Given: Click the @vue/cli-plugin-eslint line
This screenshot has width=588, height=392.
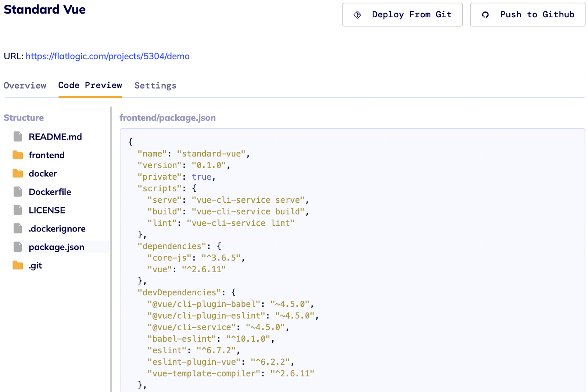Looking at the screenshot, I should pyautogui.click(x=233, y=316).
